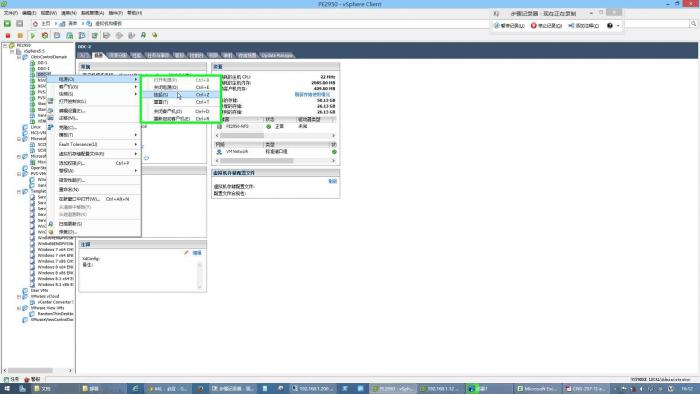The height and width of the screenshot is (394, 700).
Task: Click the Internet Explorer icon on the taskbar
Action: [x=135, y=389]
